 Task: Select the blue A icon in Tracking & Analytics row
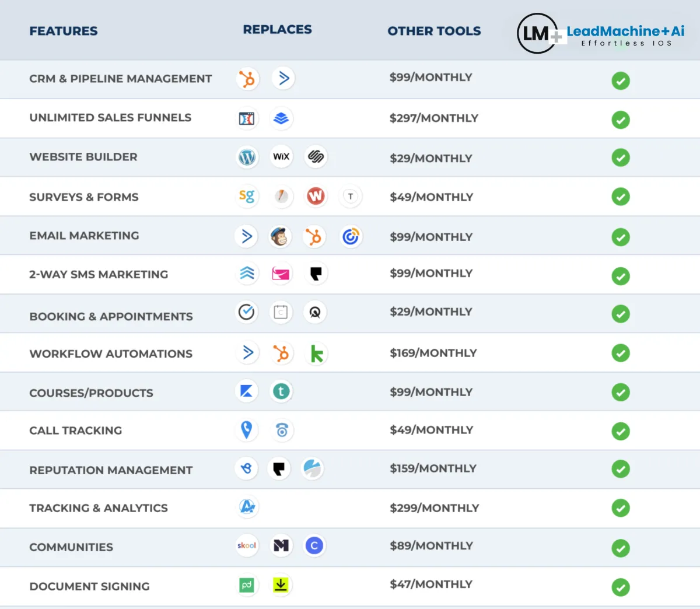tap(247, 507)
